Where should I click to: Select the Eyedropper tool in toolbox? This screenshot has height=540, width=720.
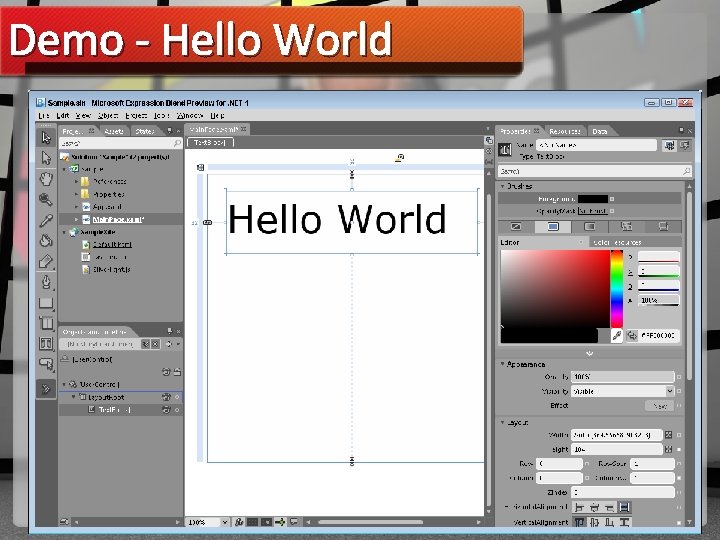(46, 220)
